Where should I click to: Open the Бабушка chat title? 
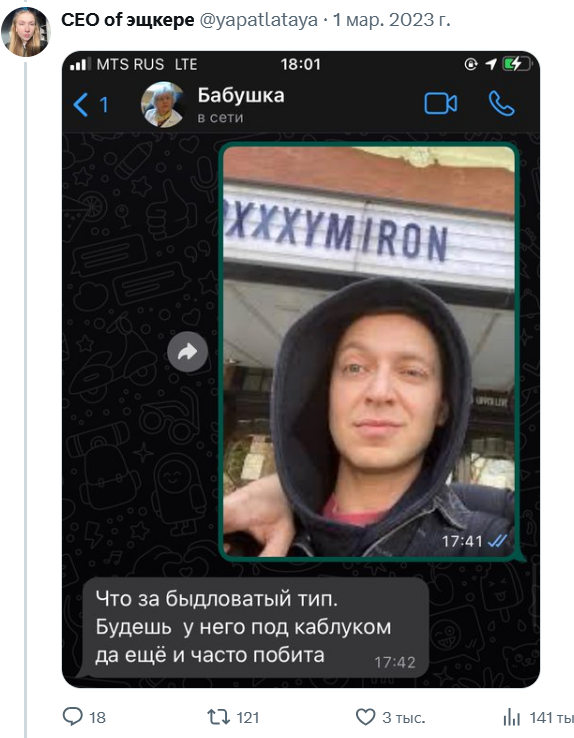(x=241, y=95)
